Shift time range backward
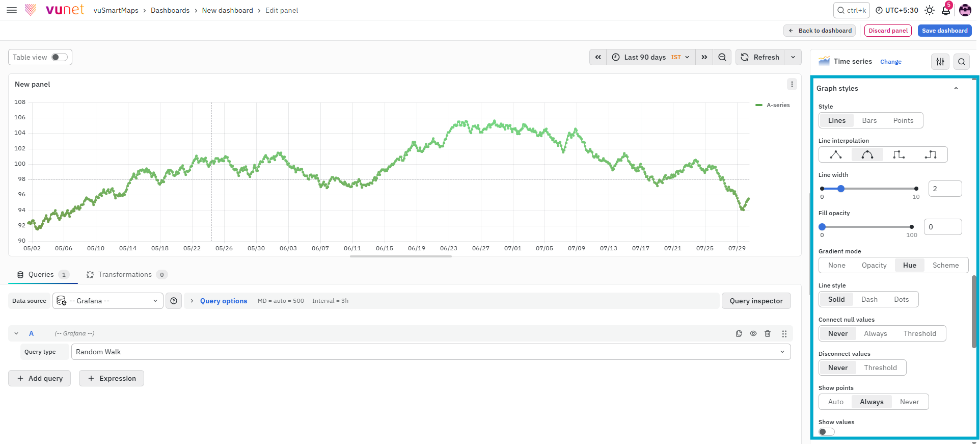 pyautogui.click(x=598, y=57)
